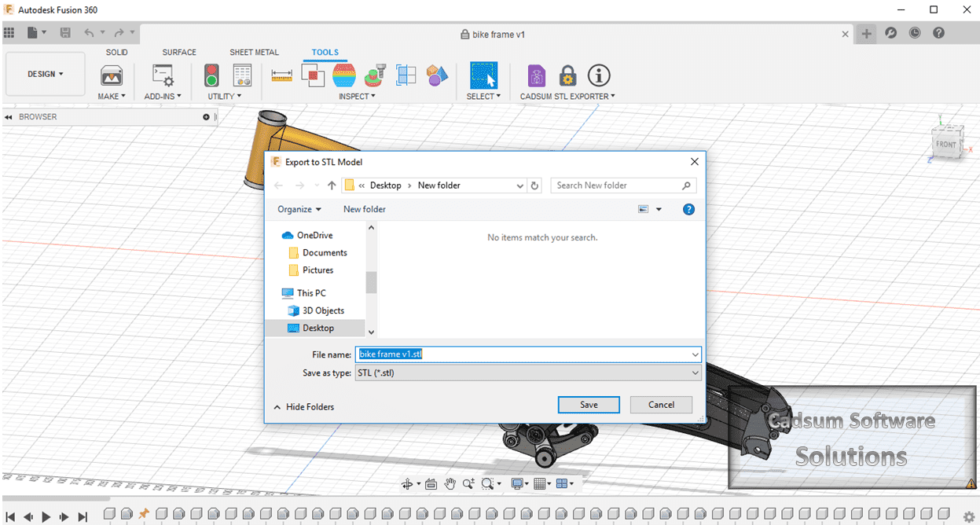Click the Look At tool in navigation bar
980x525 pixels.
pos(431,483)
